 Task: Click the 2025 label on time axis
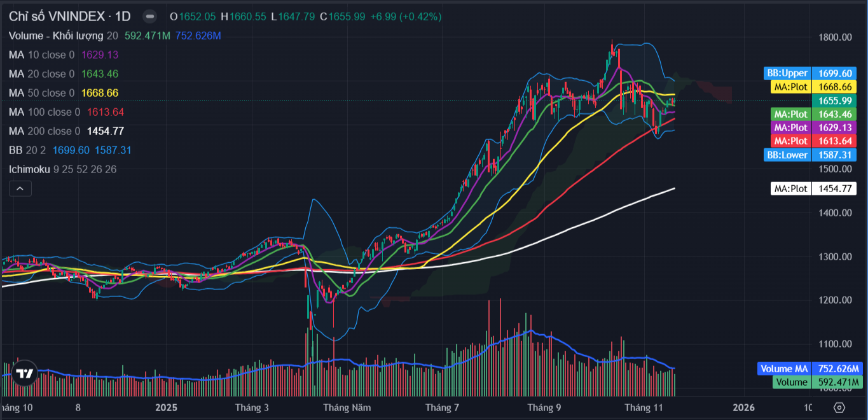[166, 407]
